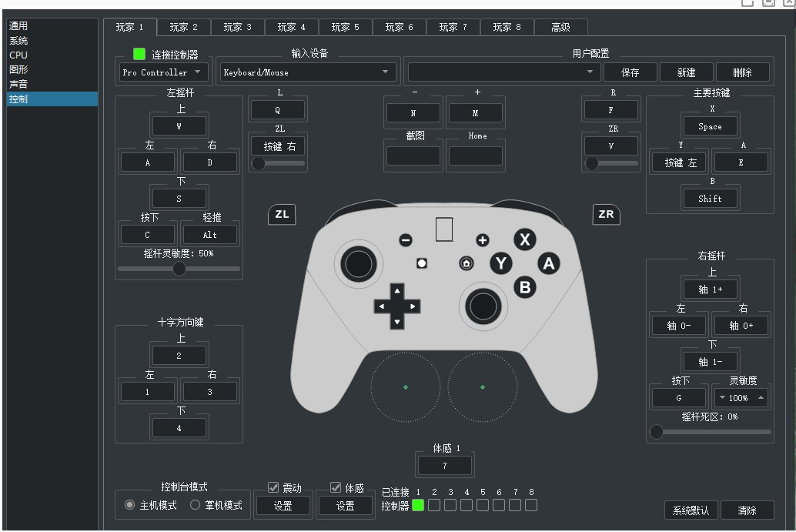The image size is (796, 532).
Task: Enable connected controller box 8
Action: point(531,505)
